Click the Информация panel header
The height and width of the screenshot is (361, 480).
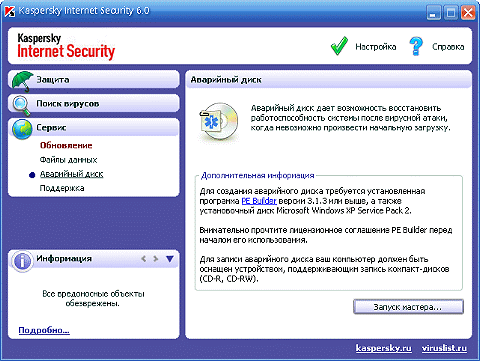coord(94,259)
